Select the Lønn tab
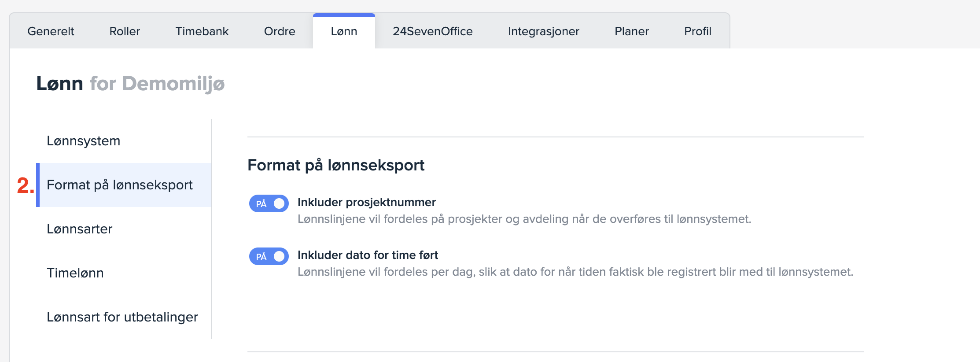 [x=344, y=31]
